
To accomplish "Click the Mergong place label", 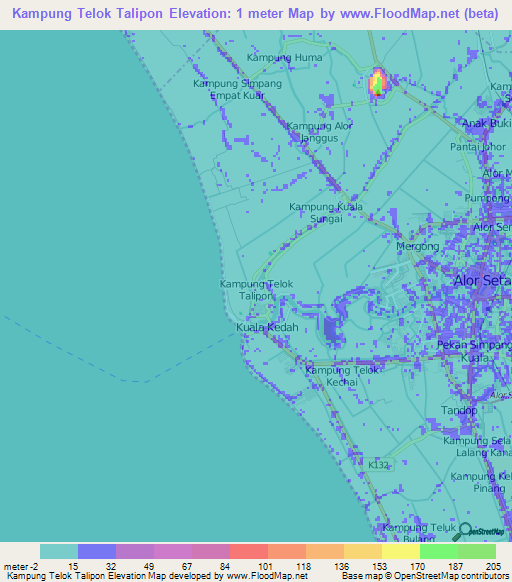I will (x=418, y=246).
